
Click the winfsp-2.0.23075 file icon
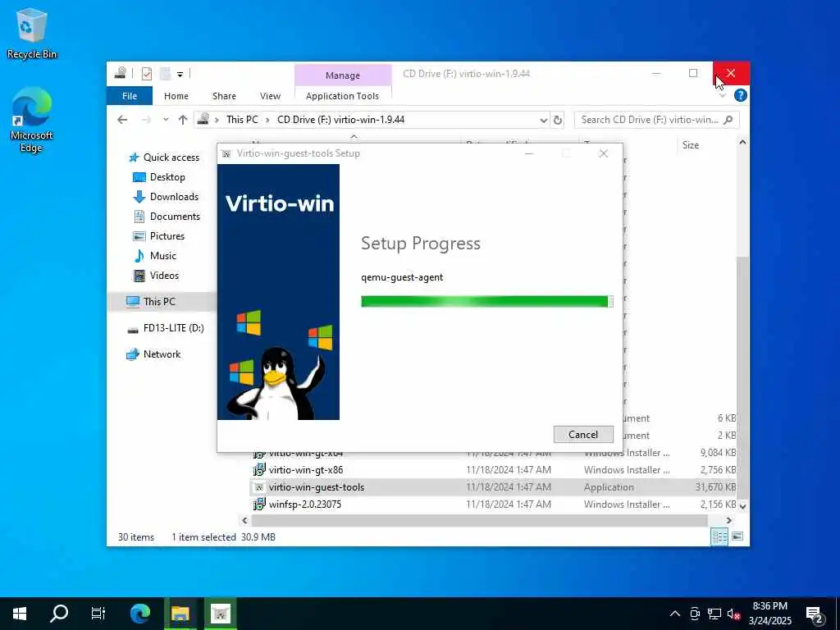point(259,504)
